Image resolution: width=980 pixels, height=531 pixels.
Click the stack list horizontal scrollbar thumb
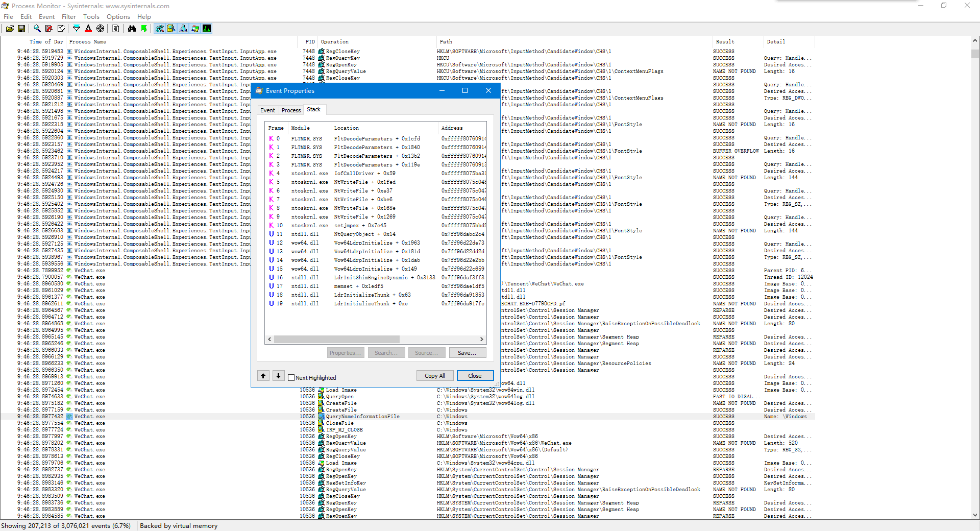337,339
